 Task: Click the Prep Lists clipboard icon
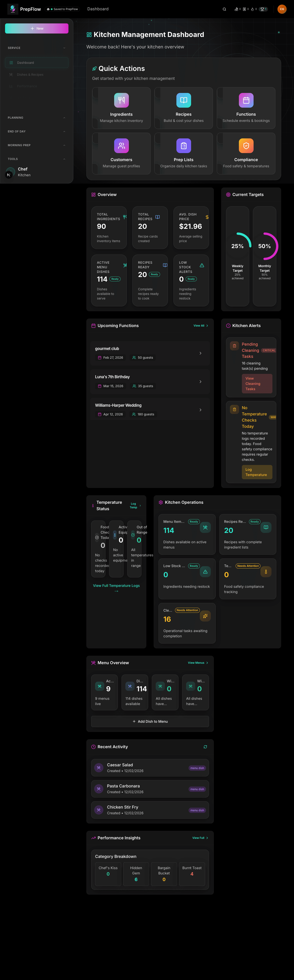point(184,146)
